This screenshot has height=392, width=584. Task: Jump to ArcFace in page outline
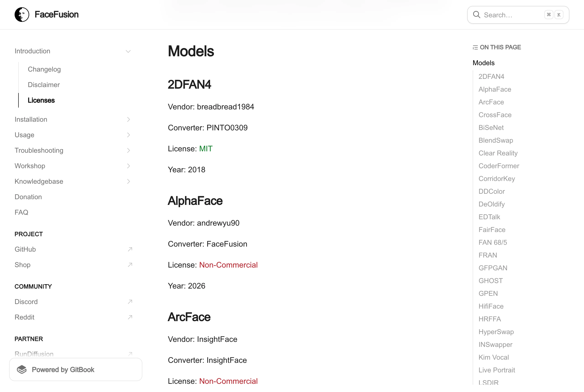[491, 102]
